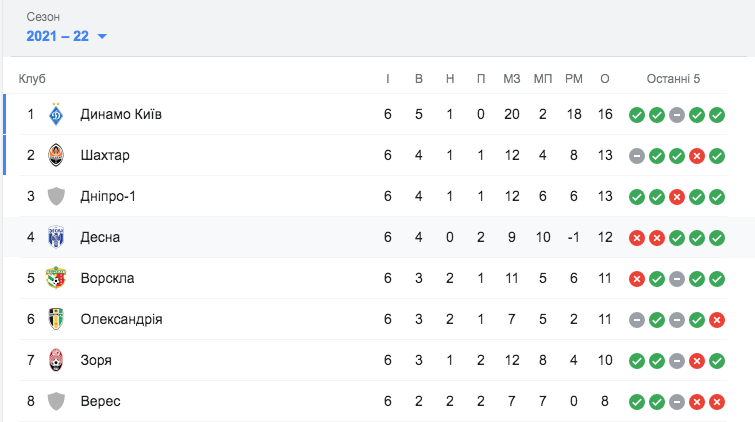Click the Олександрія club logo
Viewport: 755px width, 422px height.
(x=56, y=319)
